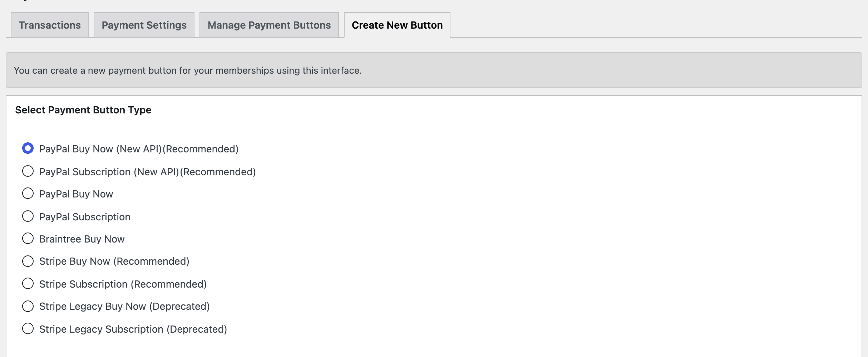Image resolution: width=868 pixels, height=357 pixels.
Task: Select PayPal Buy Now (New API) radio button
Action: coord(28,148)
